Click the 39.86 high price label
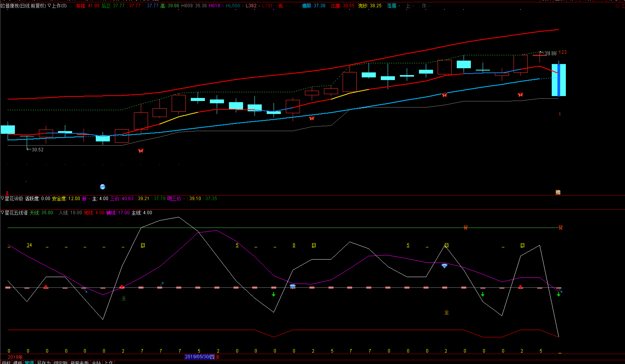 point(551,54)
